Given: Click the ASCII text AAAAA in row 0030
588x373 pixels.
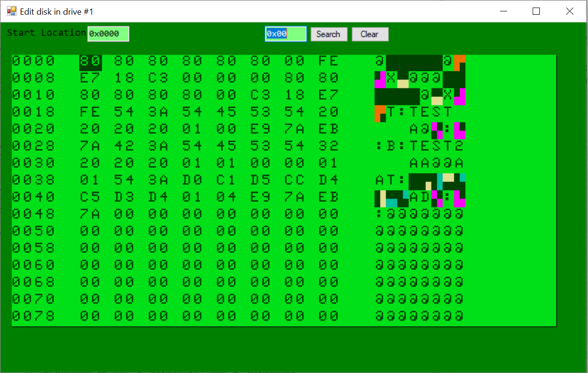Looking at the screenshot, I should point(437,163).
